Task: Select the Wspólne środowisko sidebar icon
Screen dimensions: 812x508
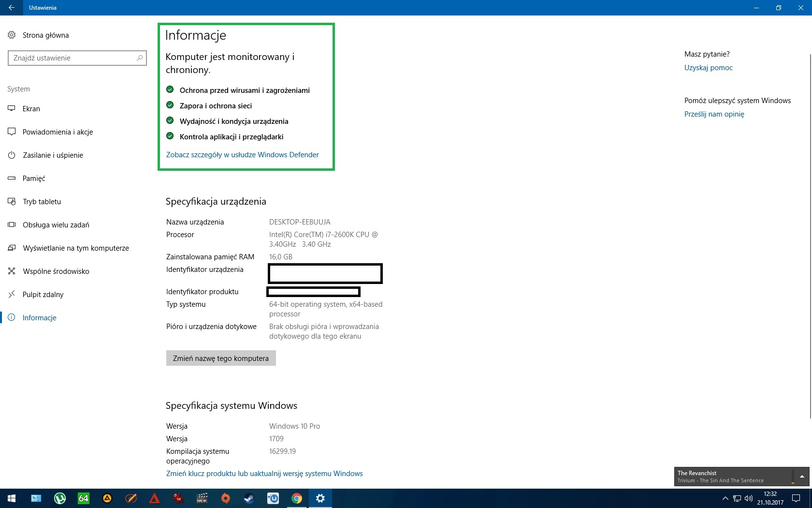Action: [x=12, y=271]
